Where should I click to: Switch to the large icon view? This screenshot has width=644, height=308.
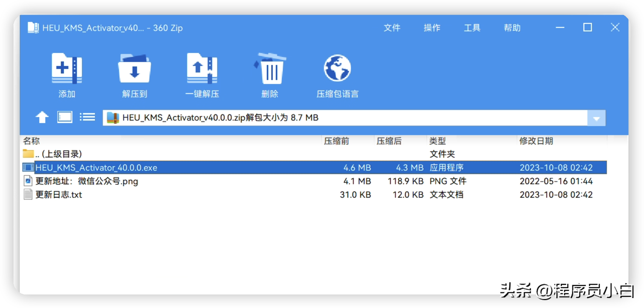point(65,117)
